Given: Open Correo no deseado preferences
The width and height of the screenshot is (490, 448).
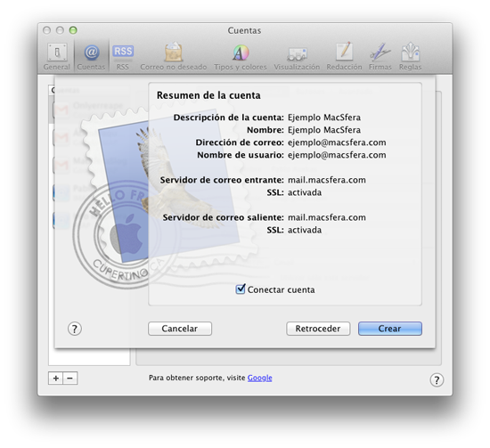Looking at the screenshot, I should point(174,56).
